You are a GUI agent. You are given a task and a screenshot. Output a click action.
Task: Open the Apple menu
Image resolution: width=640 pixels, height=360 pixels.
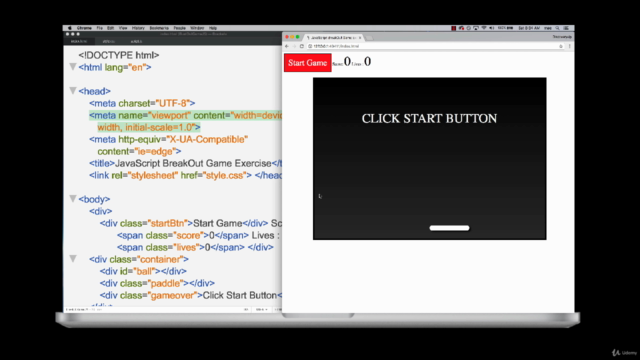pos(69,28)
